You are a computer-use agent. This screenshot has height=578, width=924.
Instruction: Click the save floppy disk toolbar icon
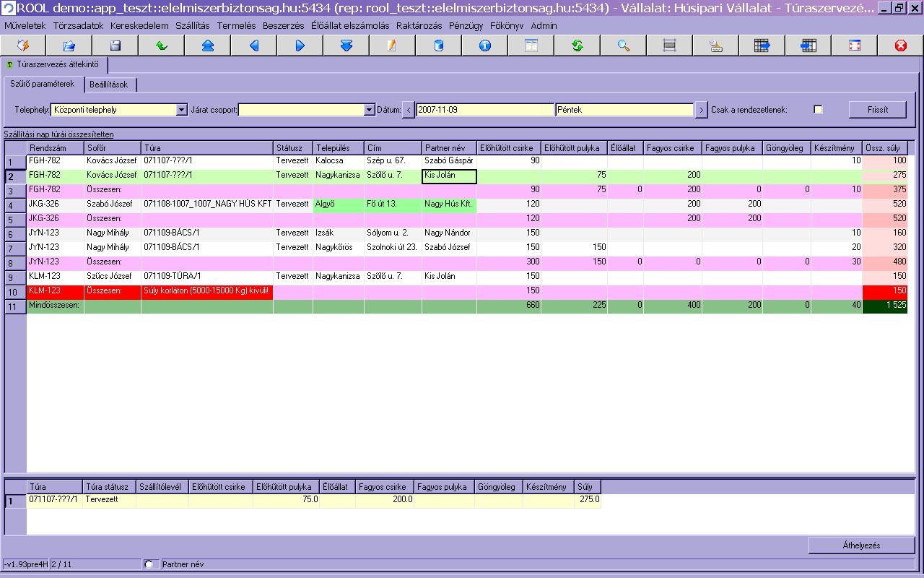click(x=115, y=46)
